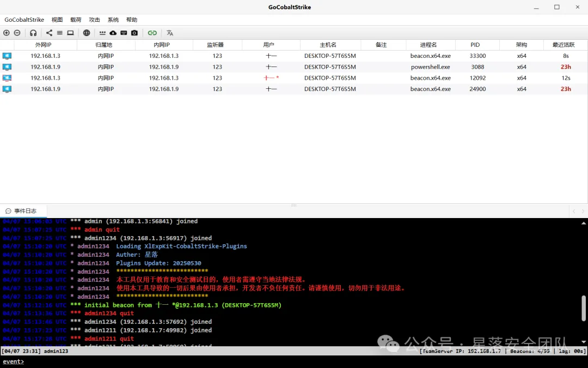Sort by the 外网IP column header

(45, 45)
